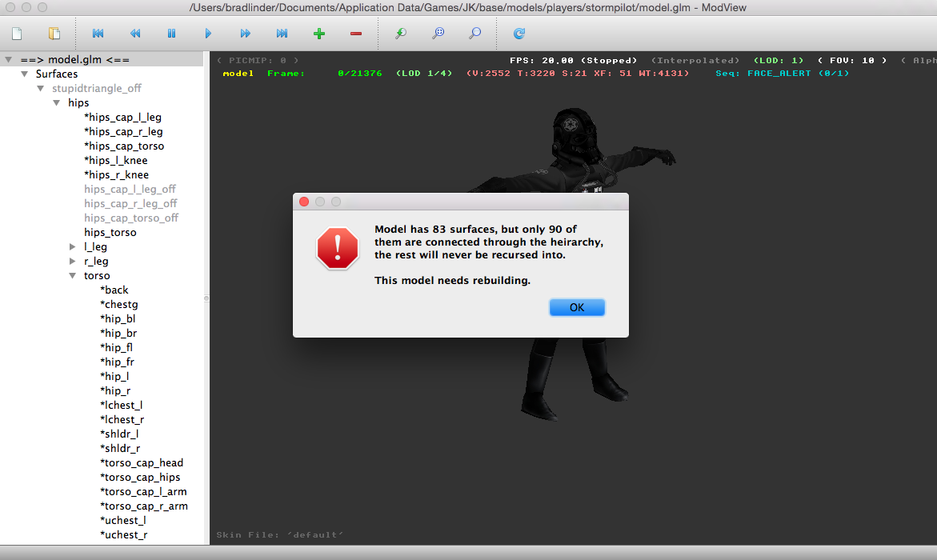Select greyed hips_cap_l_leg_off item
The width and height of the screenshot is (937, 560).
pos(130,189)
